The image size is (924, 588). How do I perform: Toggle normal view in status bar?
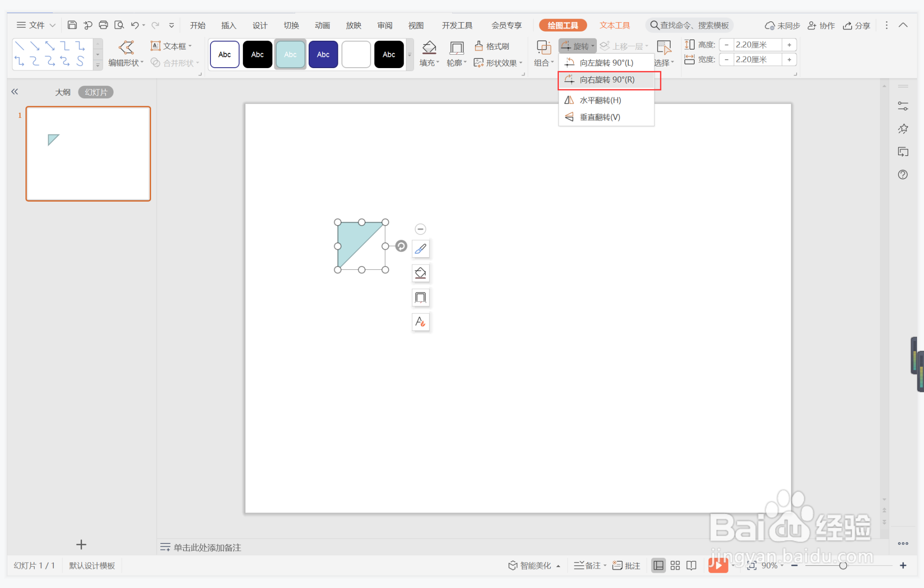point(658,565)
